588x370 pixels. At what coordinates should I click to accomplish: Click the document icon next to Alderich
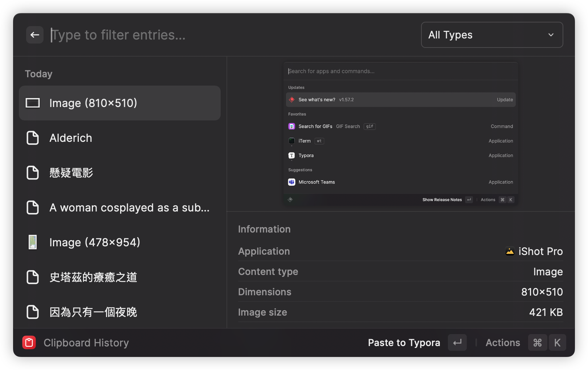point(33,138)
